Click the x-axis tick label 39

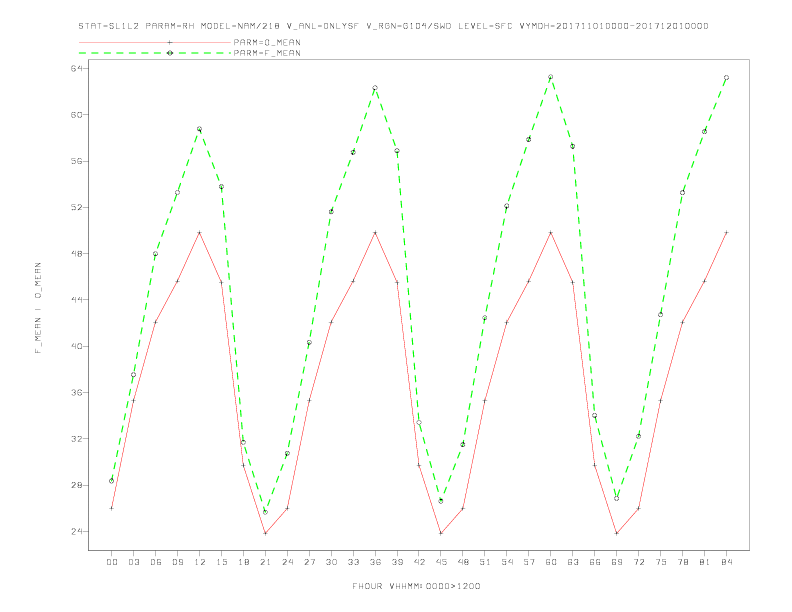397,562
